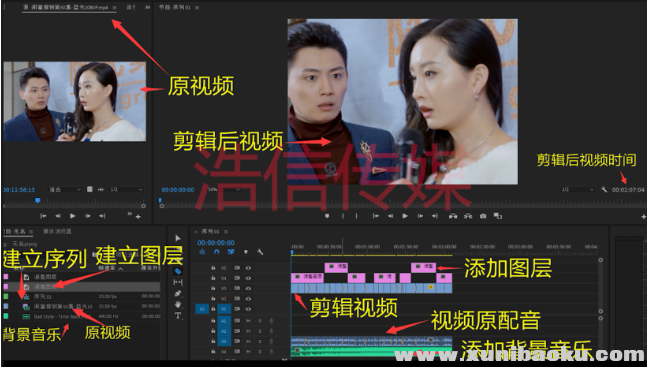The width and height of the screenshot is (647, 367).
Task: Open program monitor wrench settings
Action: (x=604, y=189)
